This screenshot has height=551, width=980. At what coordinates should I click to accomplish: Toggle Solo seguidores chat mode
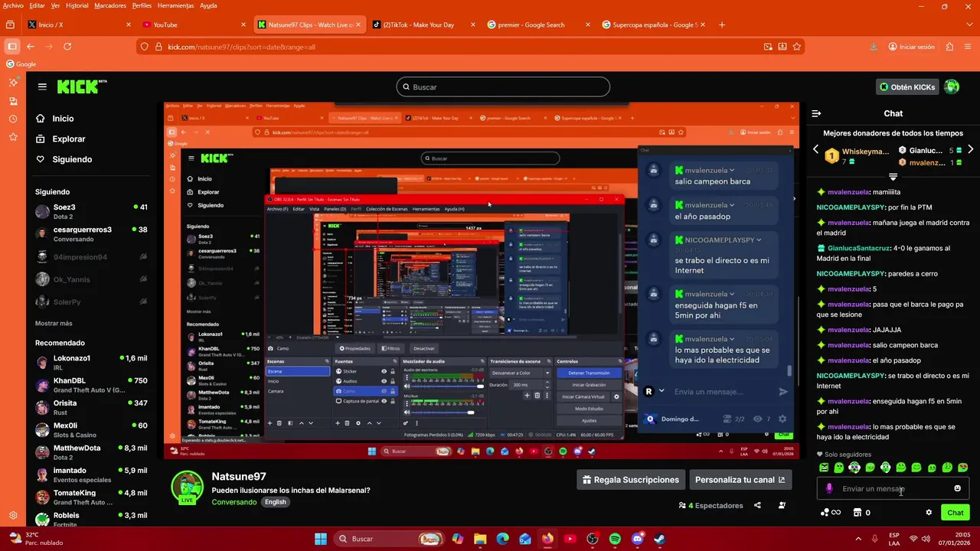tap(844, 455)
